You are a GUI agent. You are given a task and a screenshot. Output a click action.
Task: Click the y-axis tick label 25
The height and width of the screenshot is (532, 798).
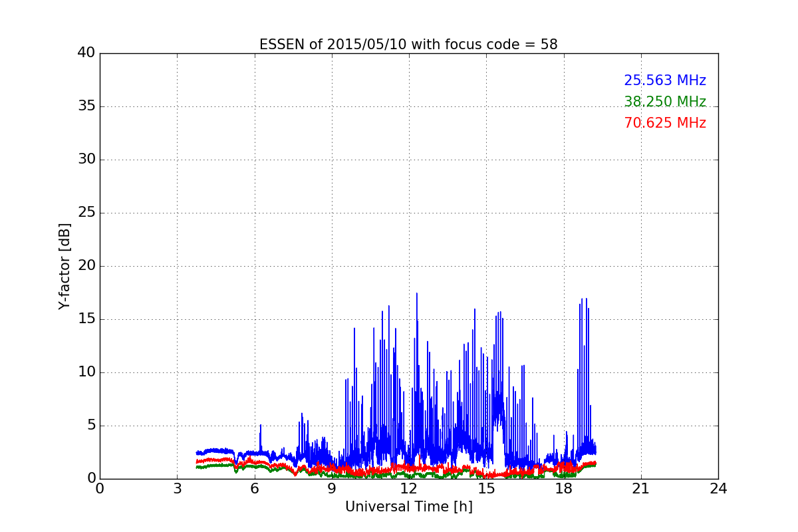click(x=86, y=213)
